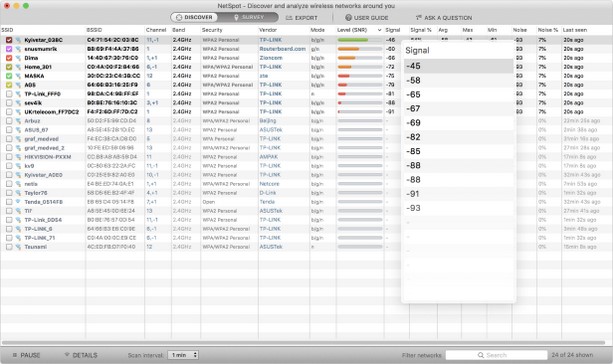Click the pause icon in bottom bar
Screen dimensions: 613x364
(x=14, y=355)
